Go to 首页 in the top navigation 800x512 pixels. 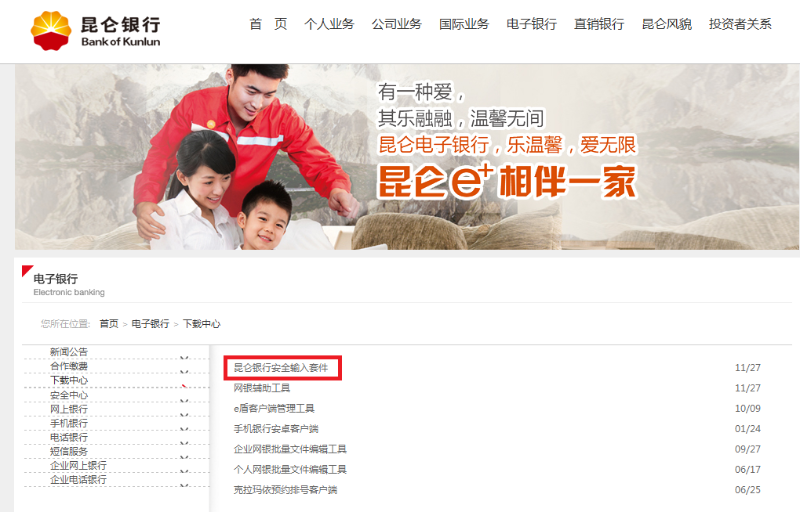pyautogui.click(x=268, y=24)
